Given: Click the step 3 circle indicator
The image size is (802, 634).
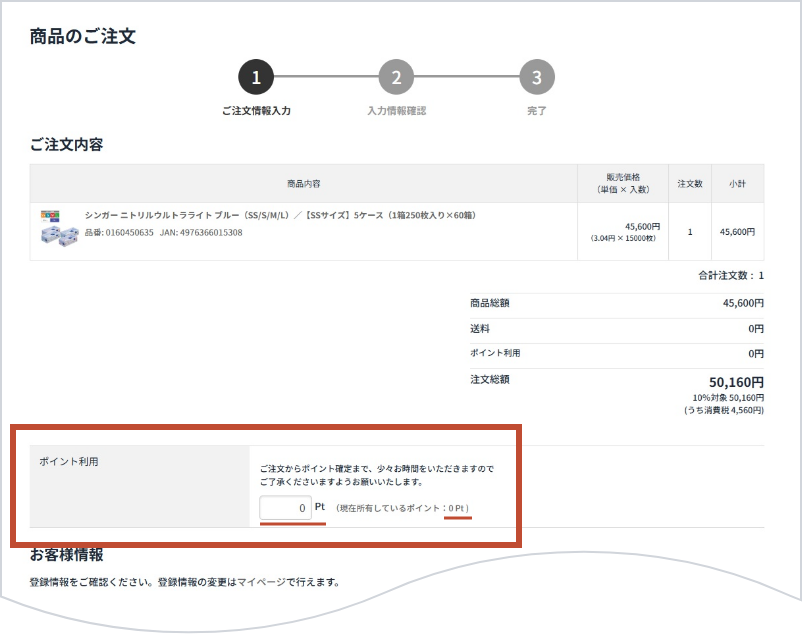Looking at the screenshot, I should point(537,77).
